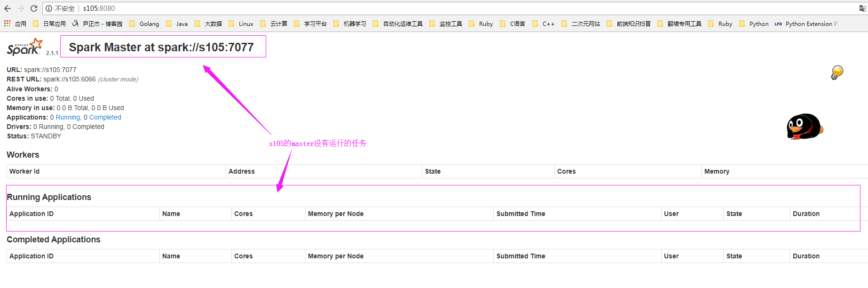Image resolution: width=868 pixels, height=288 pixels.
Task: Sort Running Applications by Application ID
Action: click(32, 214)
